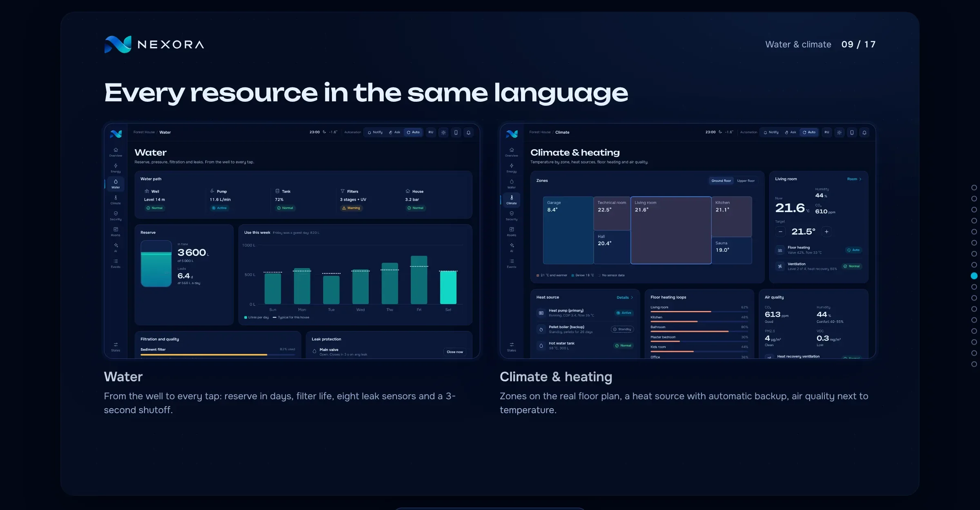Increase target temperature with plus button
This screenshot has width=980, height=510.
(826, 232)
